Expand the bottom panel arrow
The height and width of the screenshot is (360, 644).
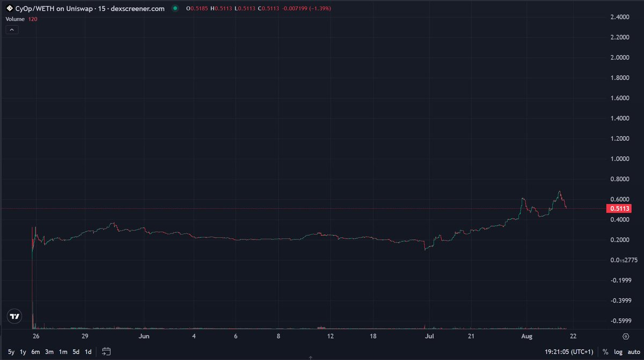[311, 356]
